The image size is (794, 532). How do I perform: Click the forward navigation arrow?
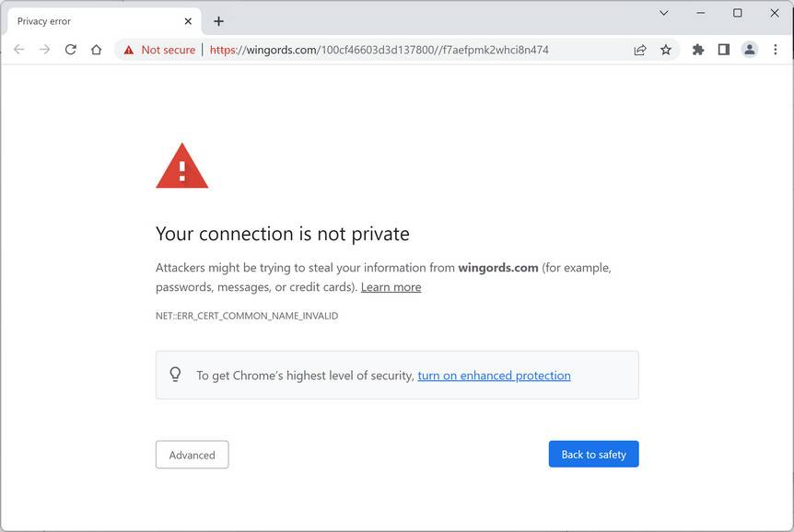point(44,50)
